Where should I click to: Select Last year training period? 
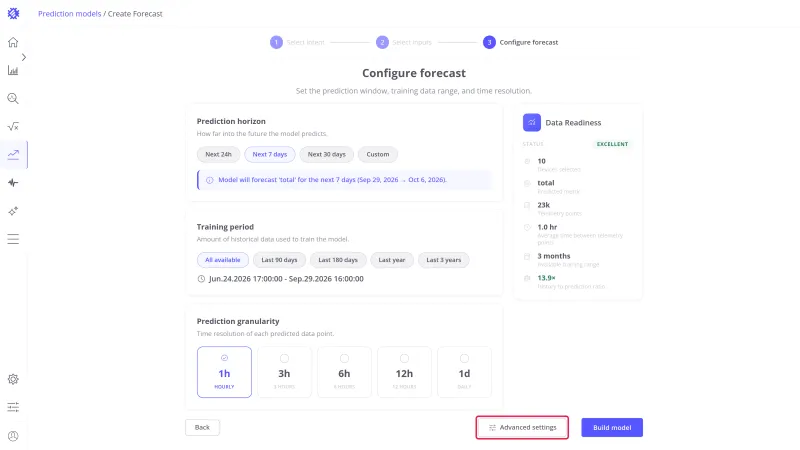click(x=392, y=260)
